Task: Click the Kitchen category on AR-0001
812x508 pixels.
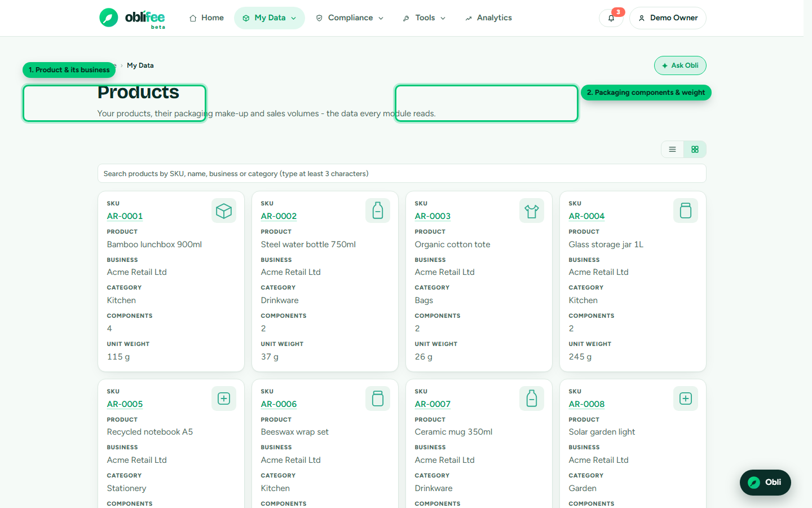Action: click(x=121, y=300)
